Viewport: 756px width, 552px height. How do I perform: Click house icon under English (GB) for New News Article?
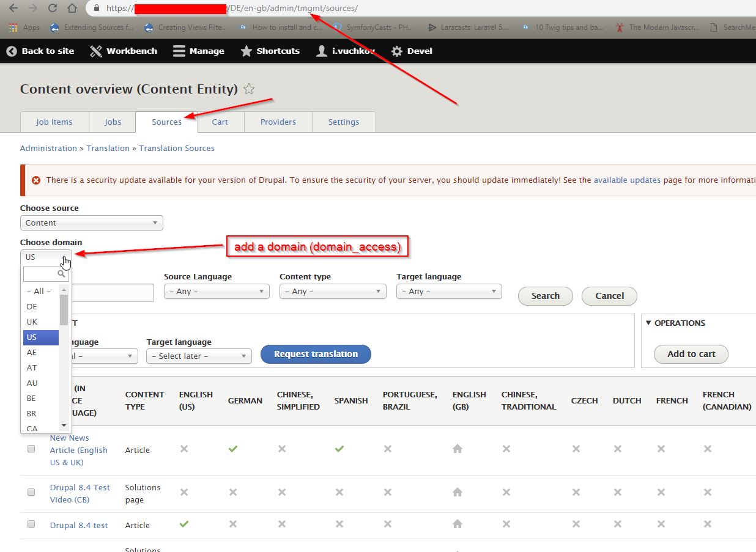(x=456, y=448)
